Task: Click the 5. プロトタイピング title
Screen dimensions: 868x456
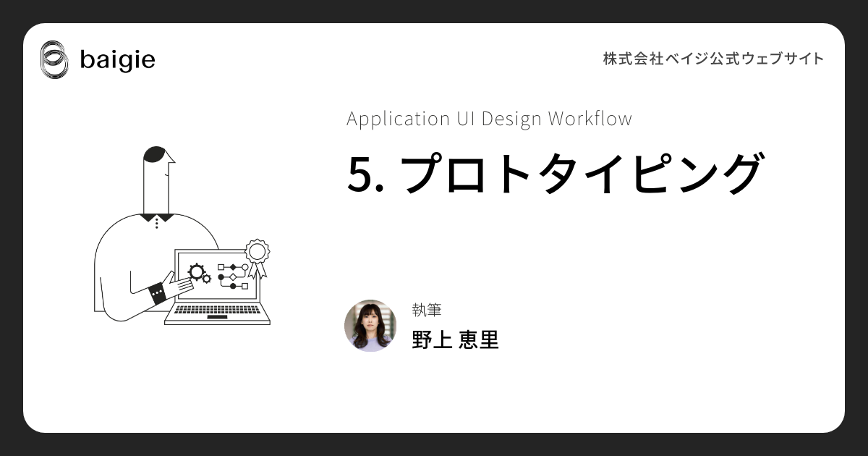Action: 554,174
